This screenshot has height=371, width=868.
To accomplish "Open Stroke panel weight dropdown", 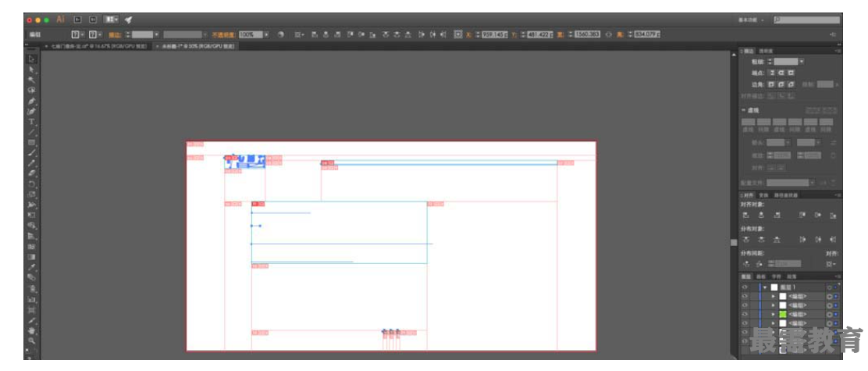I will click(802, 62).
